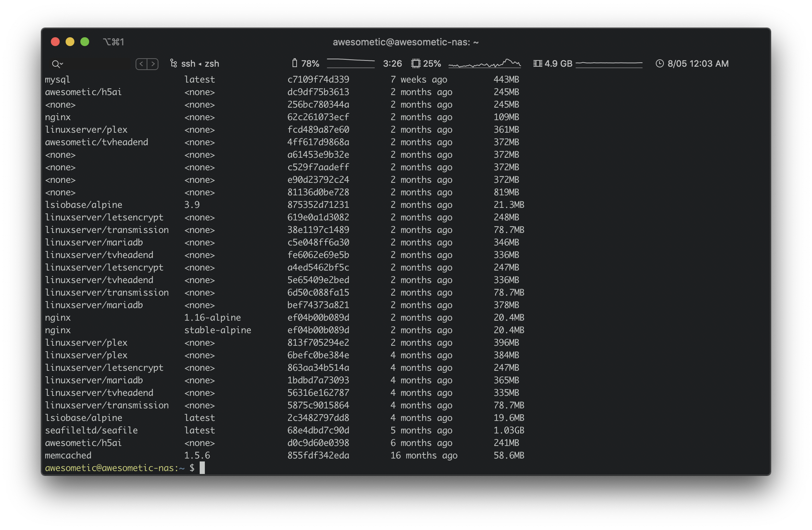812x530 pixels.
Task: Click the 8/05 12:03 AM date text
Action: 698,63
